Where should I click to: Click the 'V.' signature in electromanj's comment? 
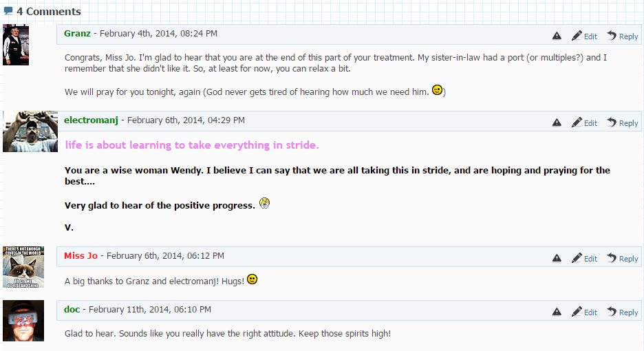69,227
